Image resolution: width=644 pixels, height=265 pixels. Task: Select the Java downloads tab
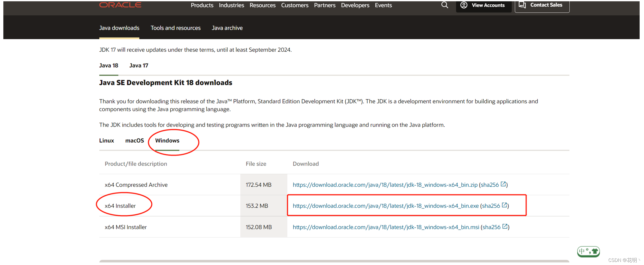tap(119, 28)
